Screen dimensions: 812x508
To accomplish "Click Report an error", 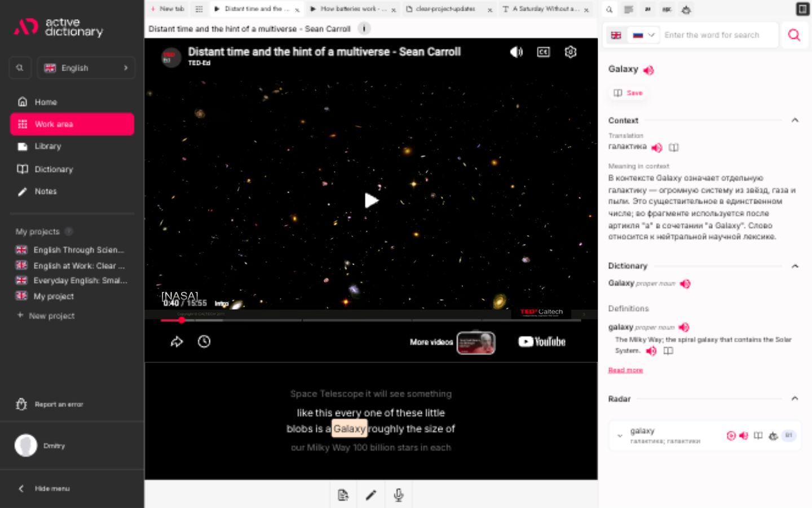I will tap(50, 404).
